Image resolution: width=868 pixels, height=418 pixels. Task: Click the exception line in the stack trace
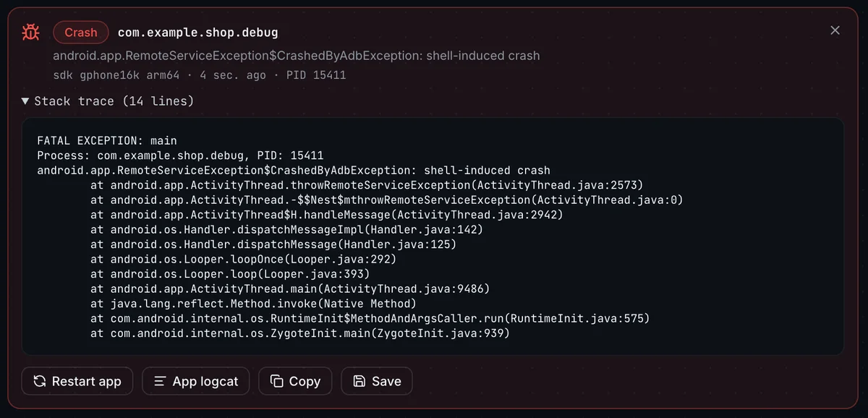tap(294, 171)
